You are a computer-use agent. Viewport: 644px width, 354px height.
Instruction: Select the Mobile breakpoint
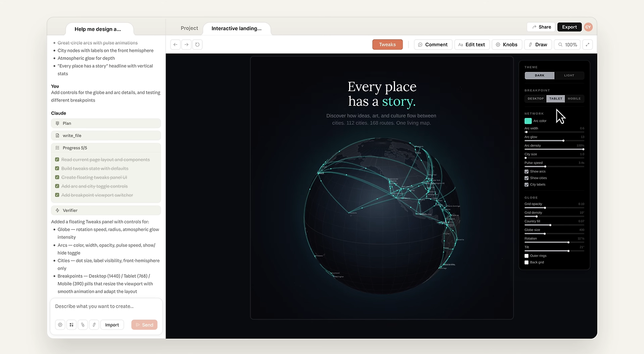pos(574,99)
